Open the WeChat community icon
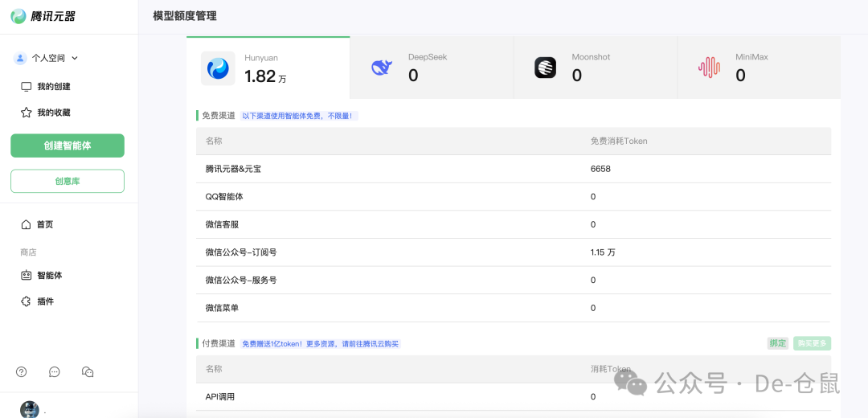The image size is (868, 418). pyautogui.click(x=88, y=372)
